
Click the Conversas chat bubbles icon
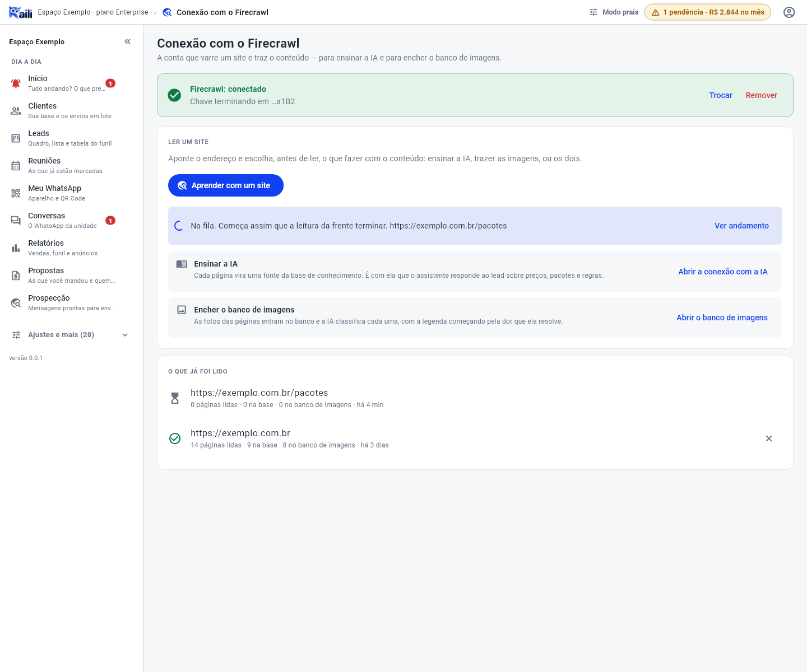pyautogui.click(x=16, y=221)
